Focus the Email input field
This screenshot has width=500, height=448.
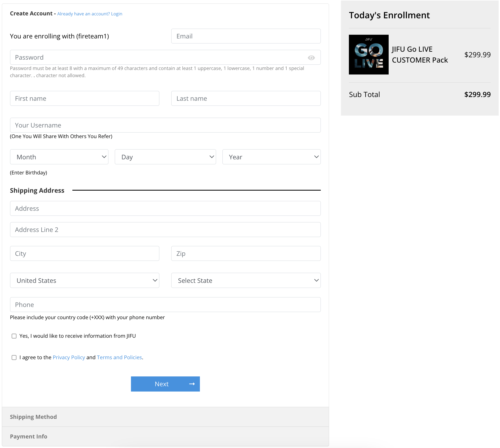(x=246, y=36)
